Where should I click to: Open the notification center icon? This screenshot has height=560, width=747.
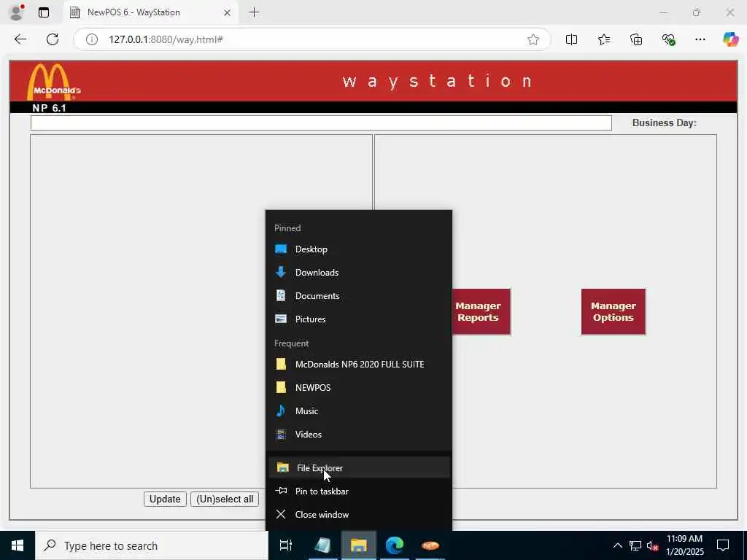[723, 545]
